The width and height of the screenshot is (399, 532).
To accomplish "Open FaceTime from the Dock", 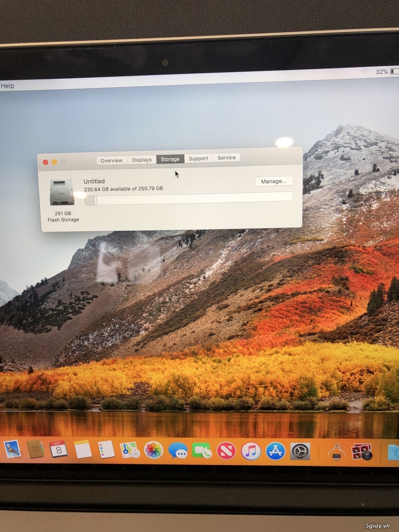I will [202, 451].
